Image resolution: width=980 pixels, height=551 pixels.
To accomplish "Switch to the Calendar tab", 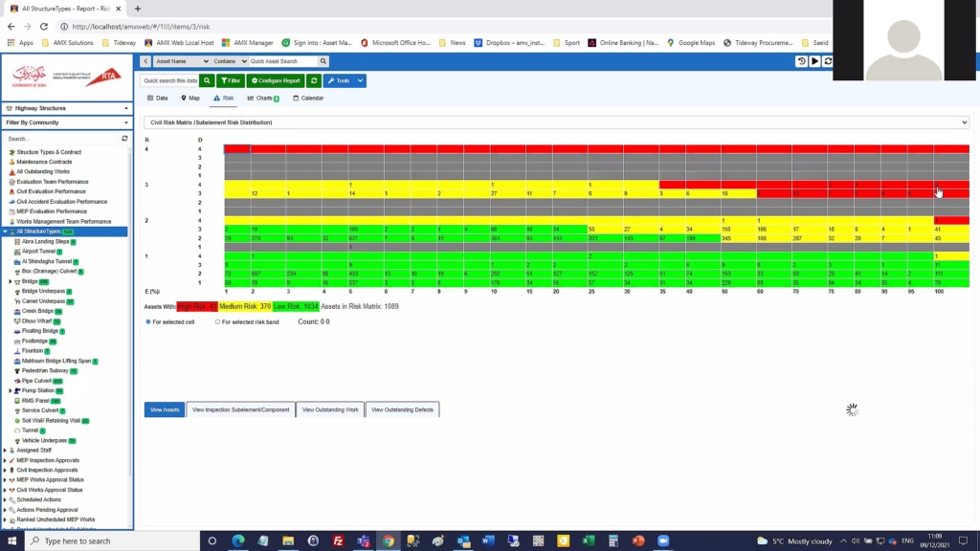I will pyautogui.click(x=308, y=99).
